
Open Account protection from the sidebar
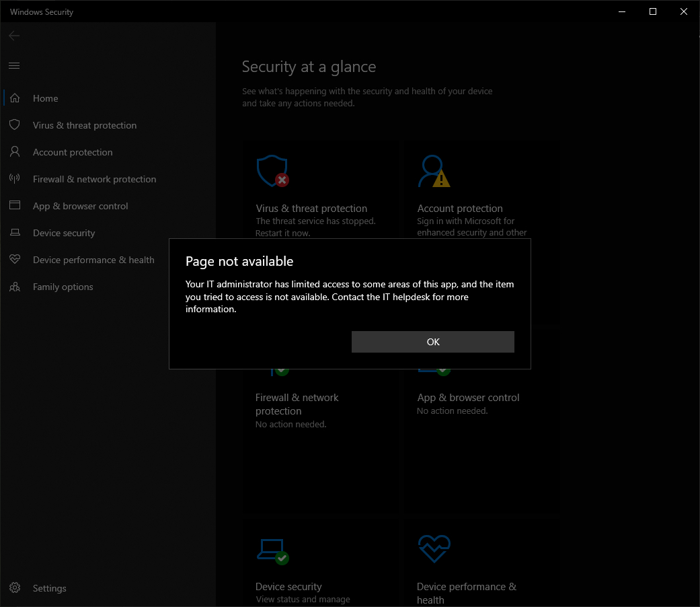pos(73,152)
